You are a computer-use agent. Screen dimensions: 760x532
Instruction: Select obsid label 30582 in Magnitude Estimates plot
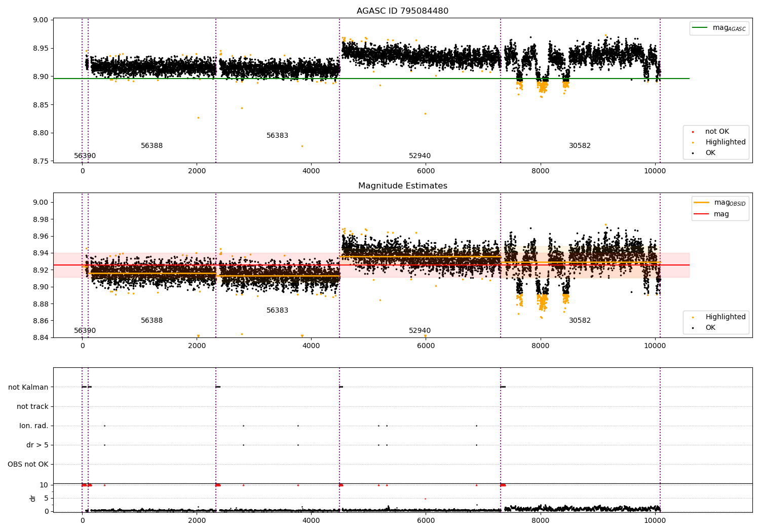pos(580,321)
